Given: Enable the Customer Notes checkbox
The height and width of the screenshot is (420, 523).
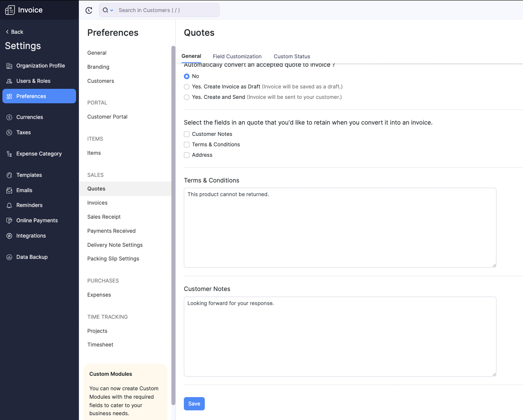Looking at the screenshot, I should click(x=187, y=134).
